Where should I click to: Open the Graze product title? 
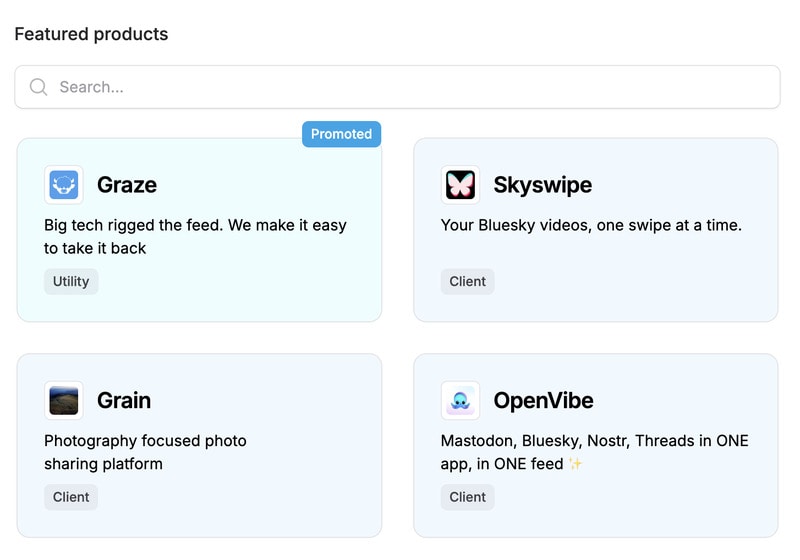(x=127, y=185)
